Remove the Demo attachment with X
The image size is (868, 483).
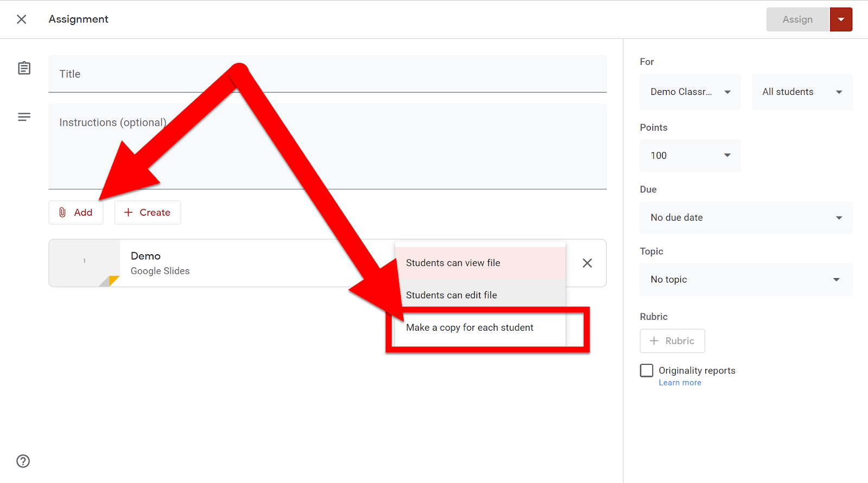pos(587,263)
